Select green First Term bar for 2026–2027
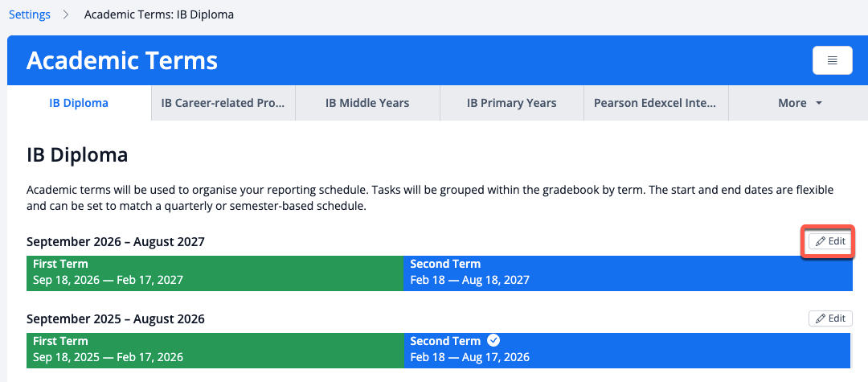 click(x=215, y=272)
